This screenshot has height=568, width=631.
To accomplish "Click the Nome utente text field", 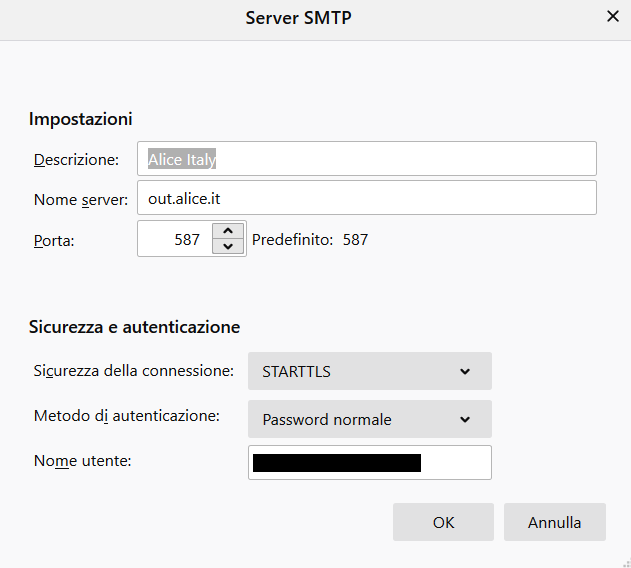I will coord(370,463).
